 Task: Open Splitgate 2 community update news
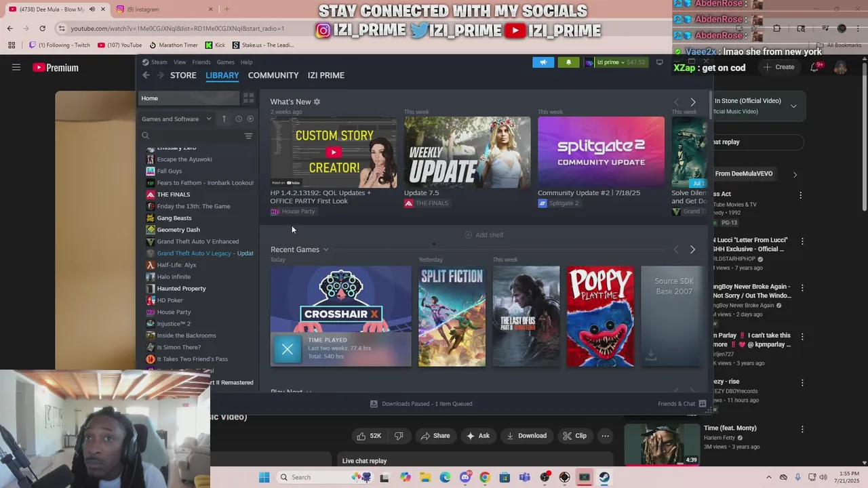pyautogui.click(x=601, y=151)
